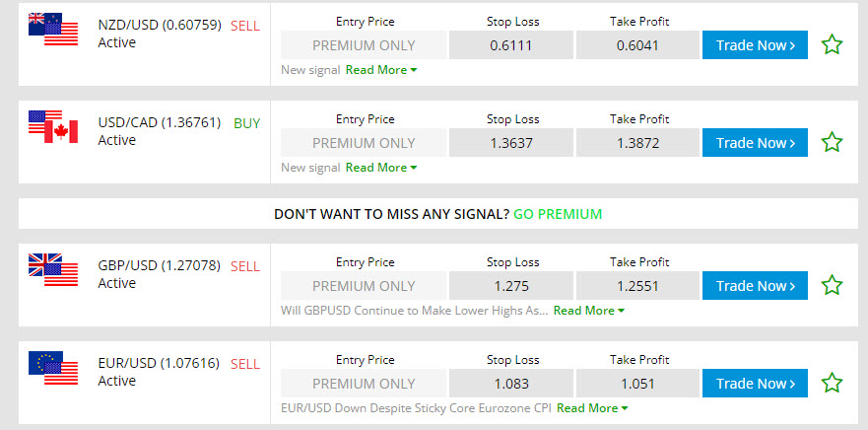Trade Now on the USD/CAD signal

click(x=755, y=142)
